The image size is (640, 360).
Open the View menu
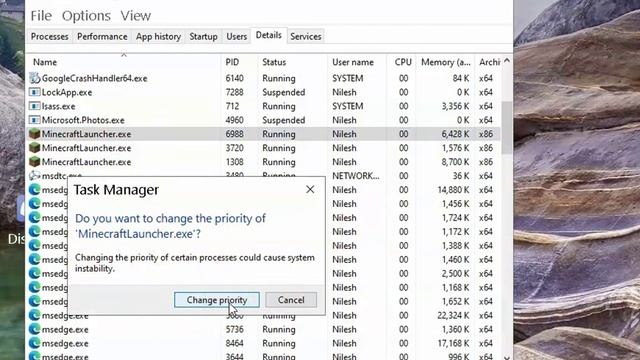[136, 16]
